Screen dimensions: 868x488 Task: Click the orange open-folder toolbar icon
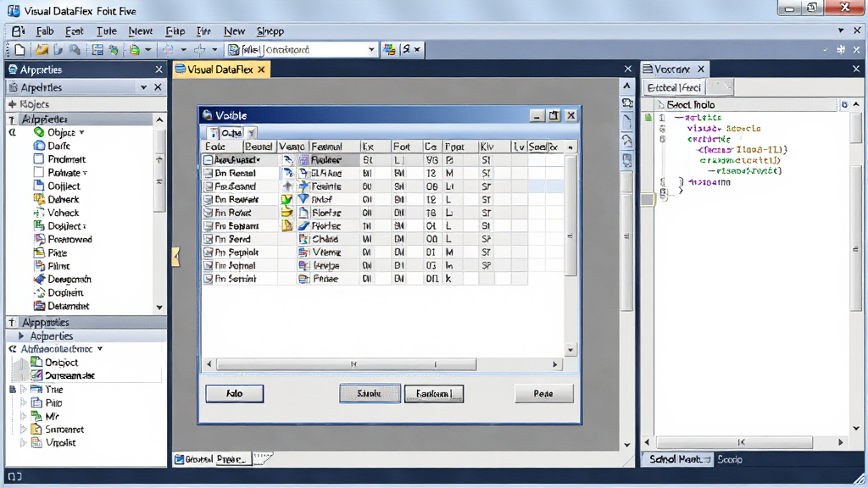point(42,50)
